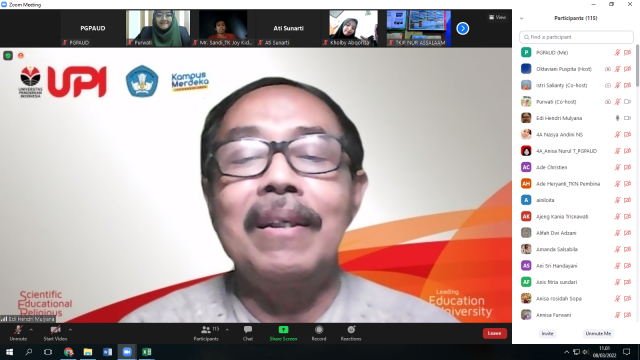640x360 pixels.
Task: Toggle mic icon for Ajeng Kania Trisnawati
Action: 618,216
